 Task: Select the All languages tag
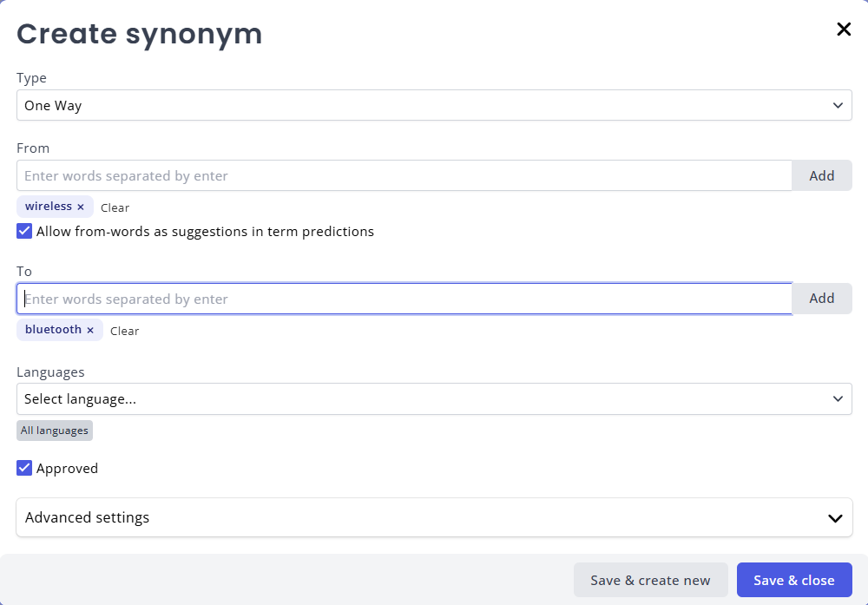pyautogui.click(x=54, y=430)
